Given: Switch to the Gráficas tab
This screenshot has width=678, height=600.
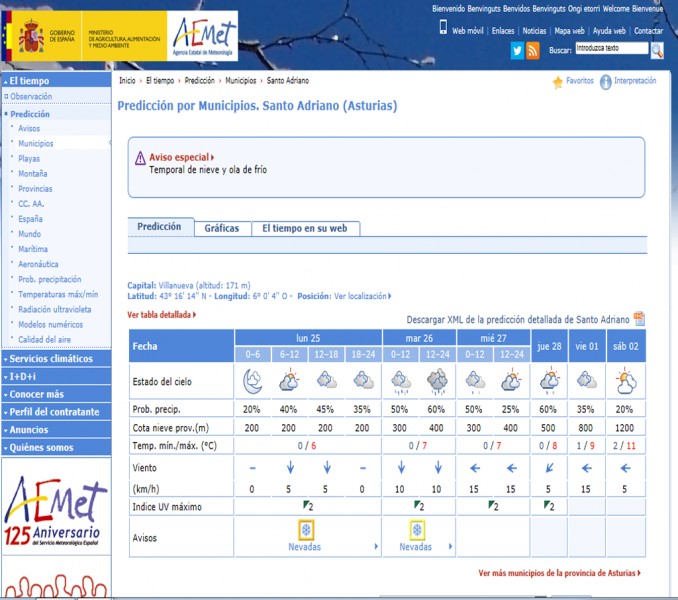Looking at the screenshot, I should click(x=222, y=228).
